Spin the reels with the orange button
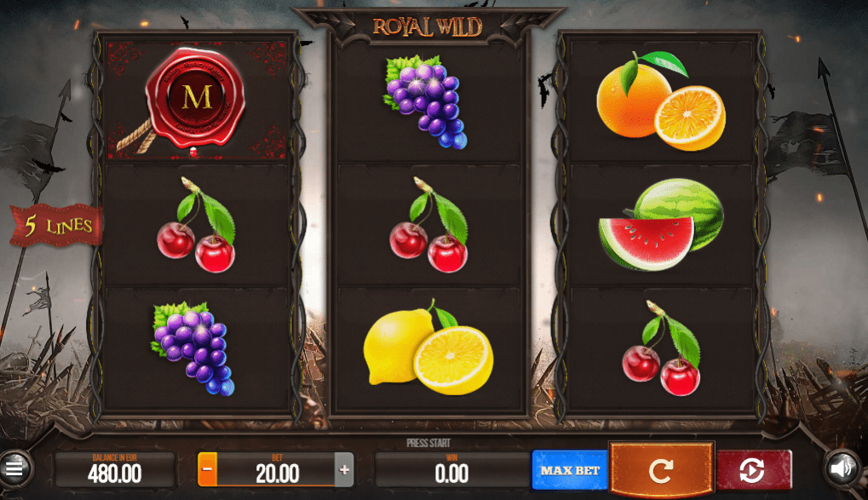The width and height of the screenshot is (868, 500). (x=661, y=470)
